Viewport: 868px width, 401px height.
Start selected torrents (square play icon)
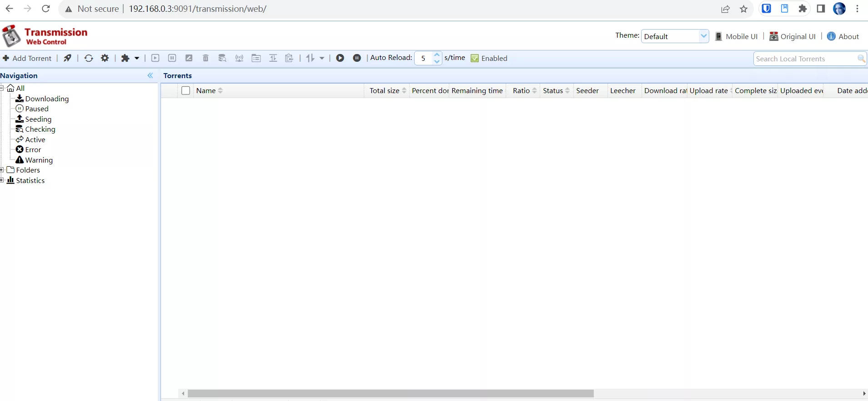click(x=156, y=58)
